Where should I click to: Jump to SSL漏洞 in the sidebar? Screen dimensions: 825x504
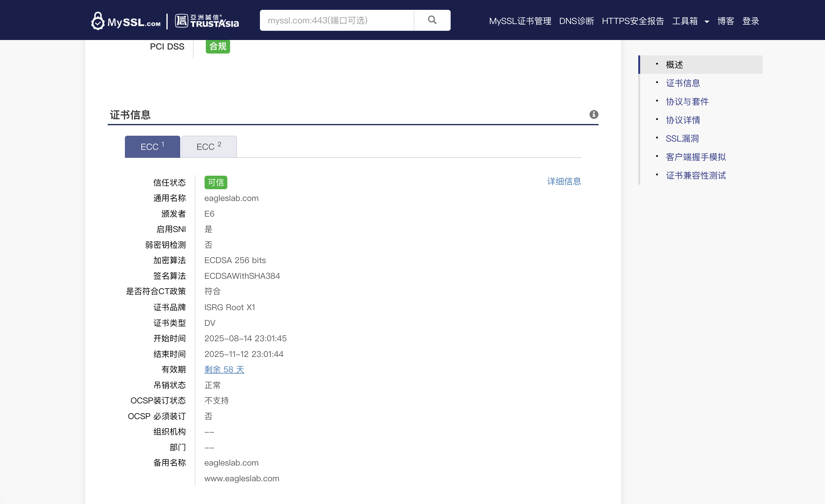[682, 138]
